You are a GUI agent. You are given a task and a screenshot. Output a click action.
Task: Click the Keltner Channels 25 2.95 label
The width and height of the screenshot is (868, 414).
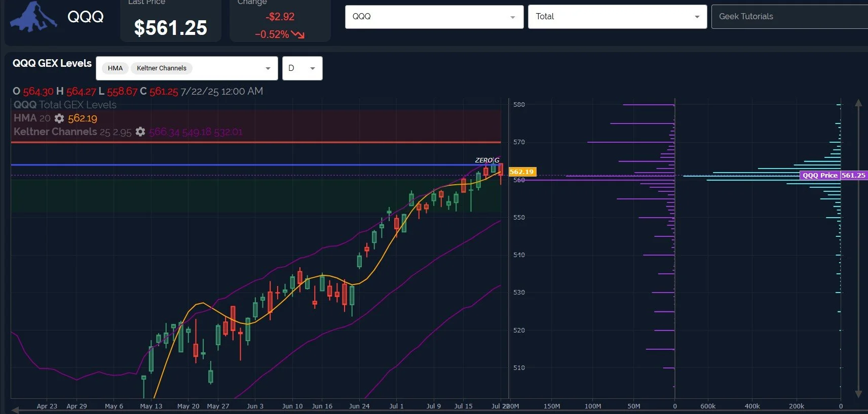pos(72,132)
